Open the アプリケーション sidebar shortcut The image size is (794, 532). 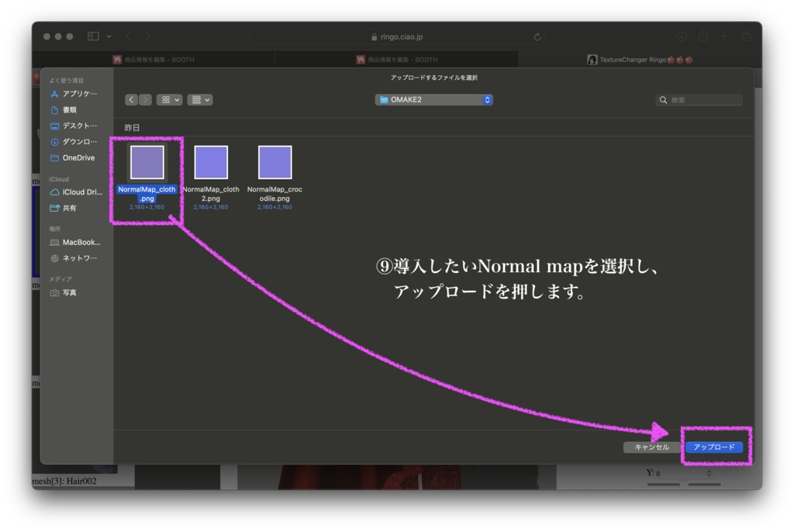point(75,94)
